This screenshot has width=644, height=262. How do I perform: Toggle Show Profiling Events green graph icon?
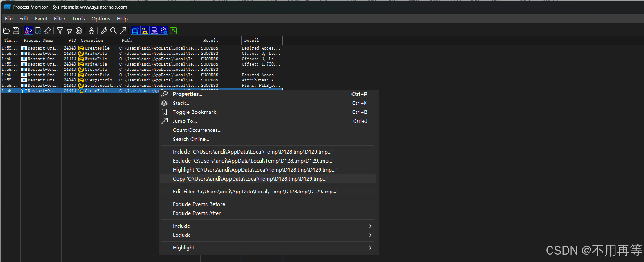point(173,31)
